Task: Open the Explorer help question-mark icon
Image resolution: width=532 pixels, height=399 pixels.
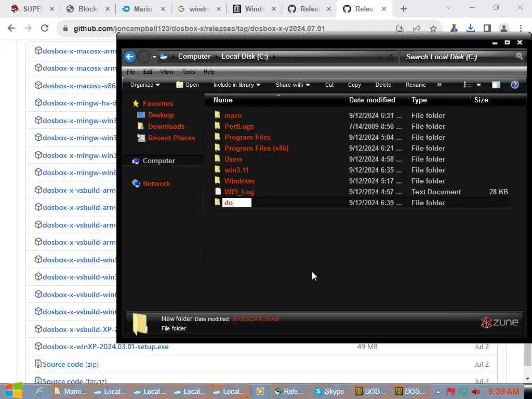Action: click(514, 85)
